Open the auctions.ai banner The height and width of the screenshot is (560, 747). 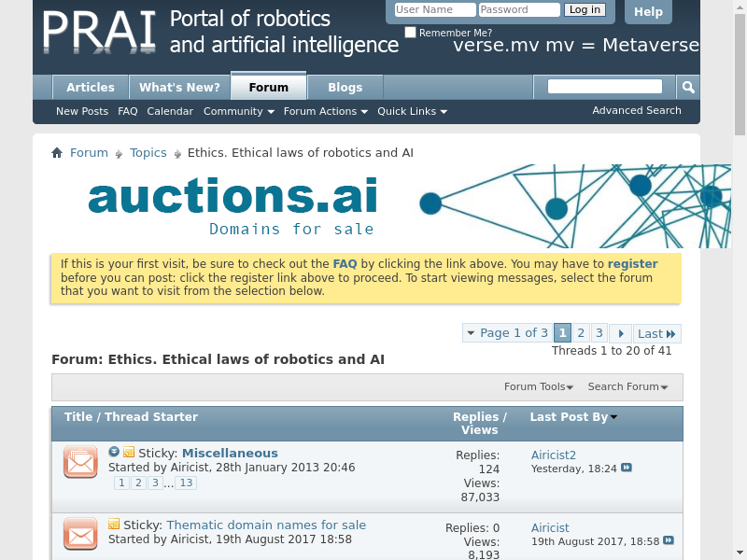pyautogui.click(x=390, y=206)
